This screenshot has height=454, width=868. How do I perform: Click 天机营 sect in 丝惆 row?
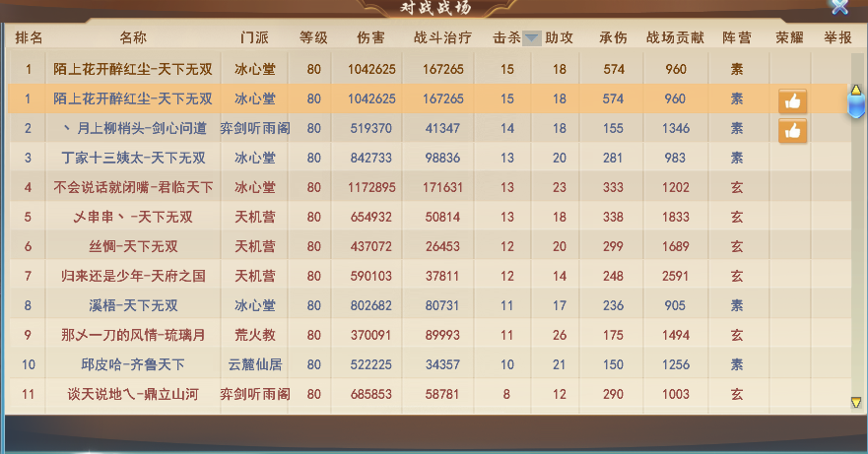[x=255, y=246]
